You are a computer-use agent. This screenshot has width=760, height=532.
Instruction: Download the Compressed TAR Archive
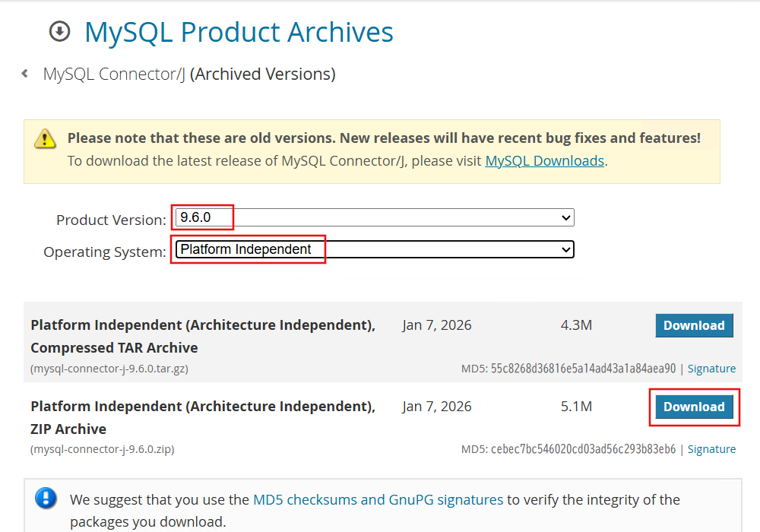(694, 325)
